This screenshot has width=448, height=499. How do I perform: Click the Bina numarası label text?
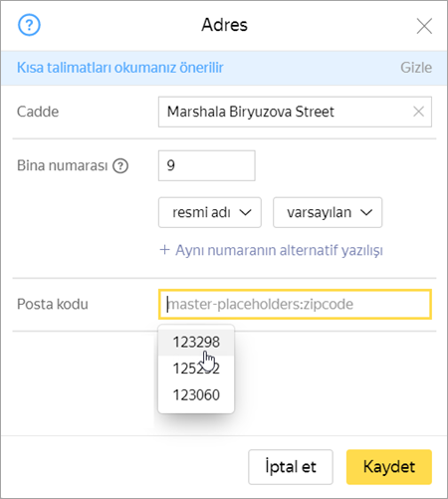pyautogui.click(x=63, y=165)
